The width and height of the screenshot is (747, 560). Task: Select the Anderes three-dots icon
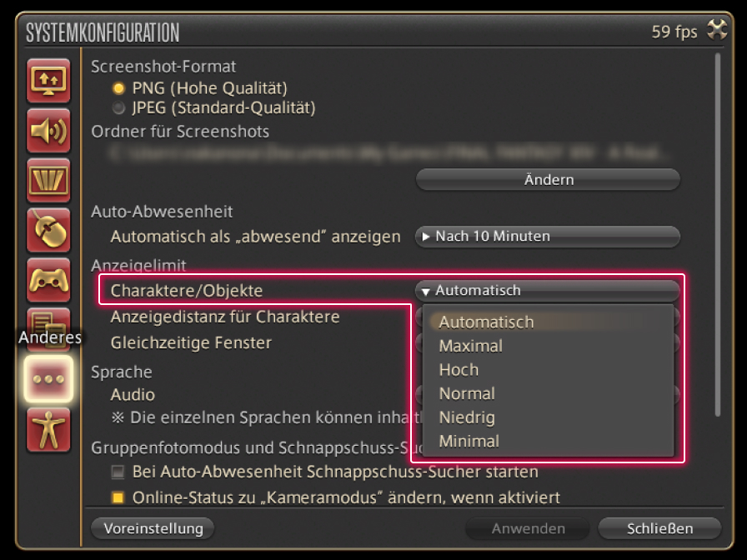[48, 377]
